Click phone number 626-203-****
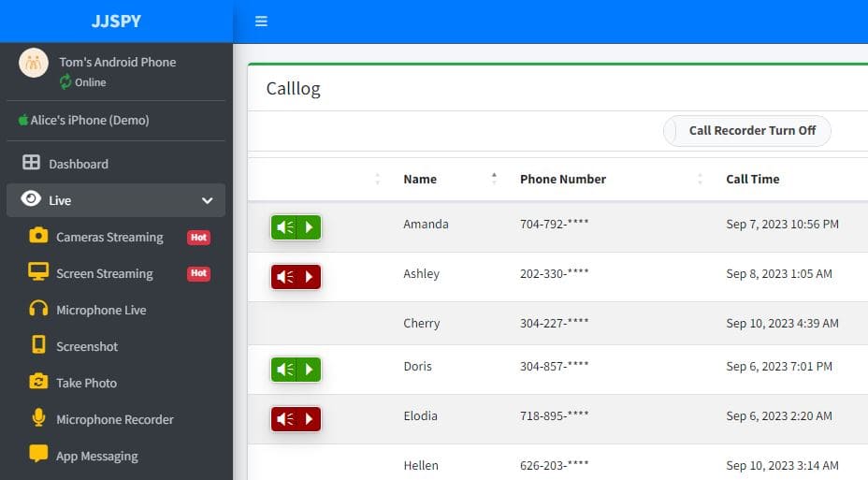The image size is (868, 480). click(x=554, y=466)
